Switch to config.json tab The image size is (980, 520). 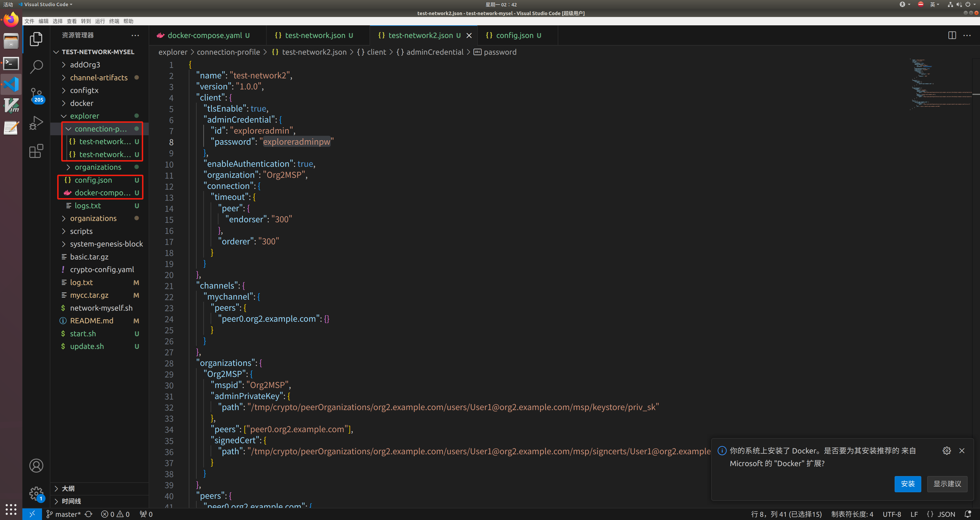pyautogui.click(x=517, y=35)
